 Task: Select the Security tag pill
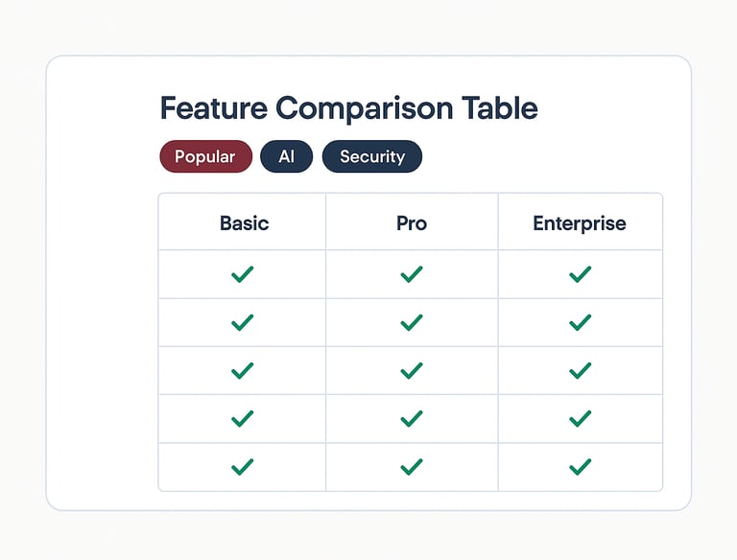(371, 156)
